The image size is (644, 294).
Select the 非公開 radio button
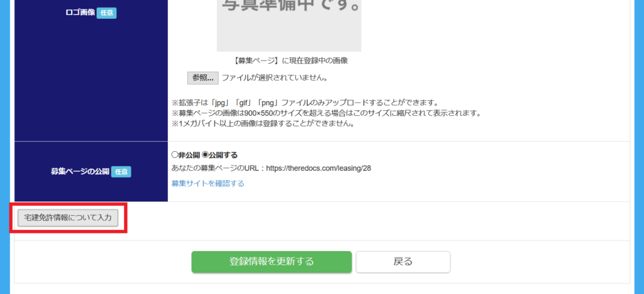[175, 155]
